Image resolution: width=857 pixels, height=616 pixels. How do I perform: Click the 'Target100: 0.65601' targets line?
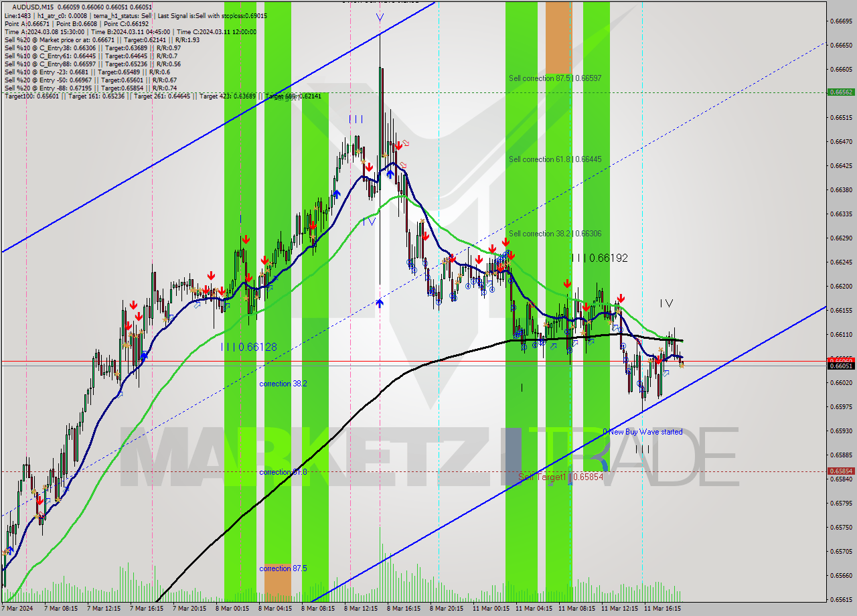[x=163, y=96]
